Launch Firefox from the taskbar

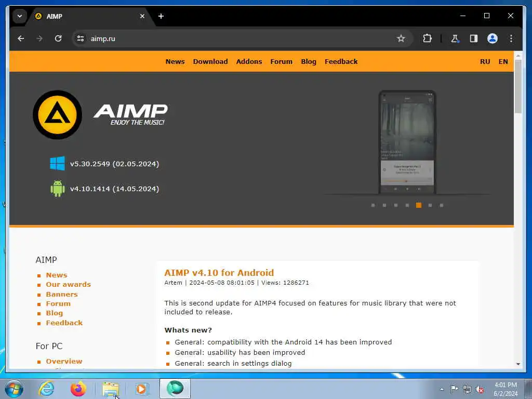[78, 389]
